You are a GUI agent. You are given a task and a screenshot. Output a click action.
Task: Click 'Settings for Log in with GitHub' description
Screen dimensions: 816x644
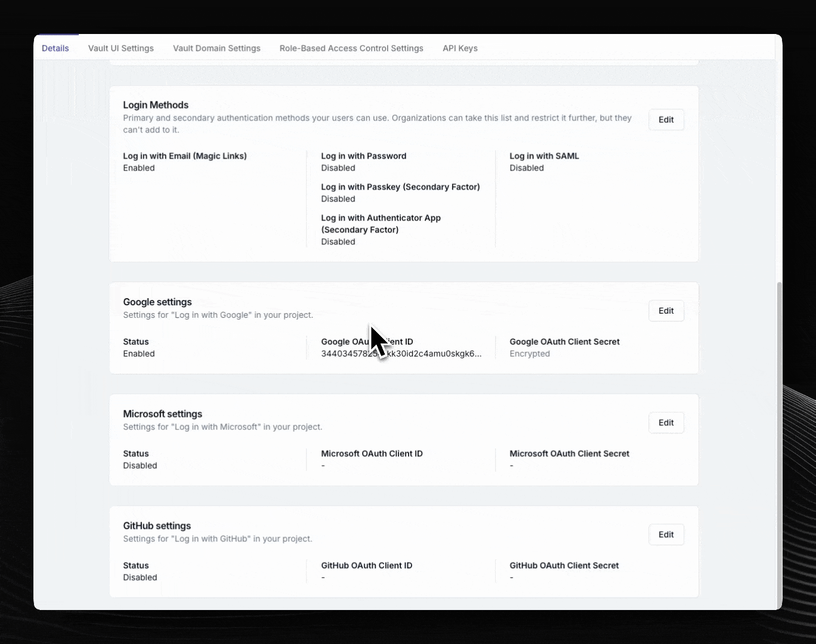point(217,539)
